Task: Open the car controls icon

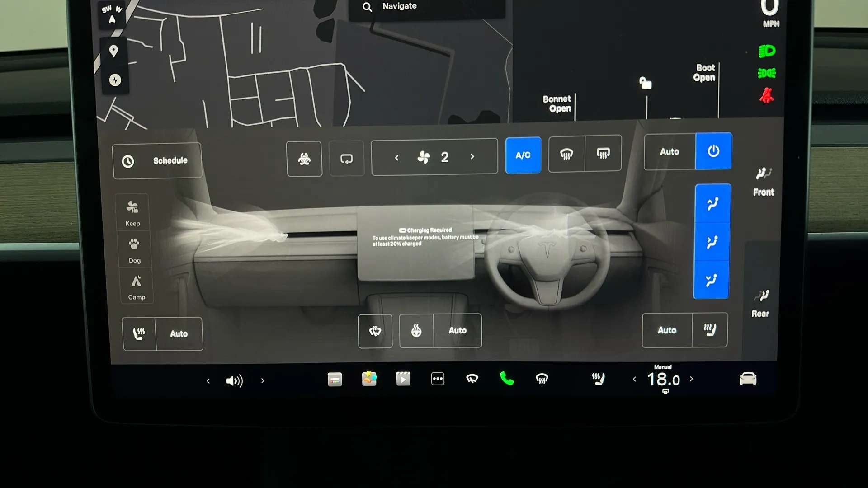Action: pos(748,379)
